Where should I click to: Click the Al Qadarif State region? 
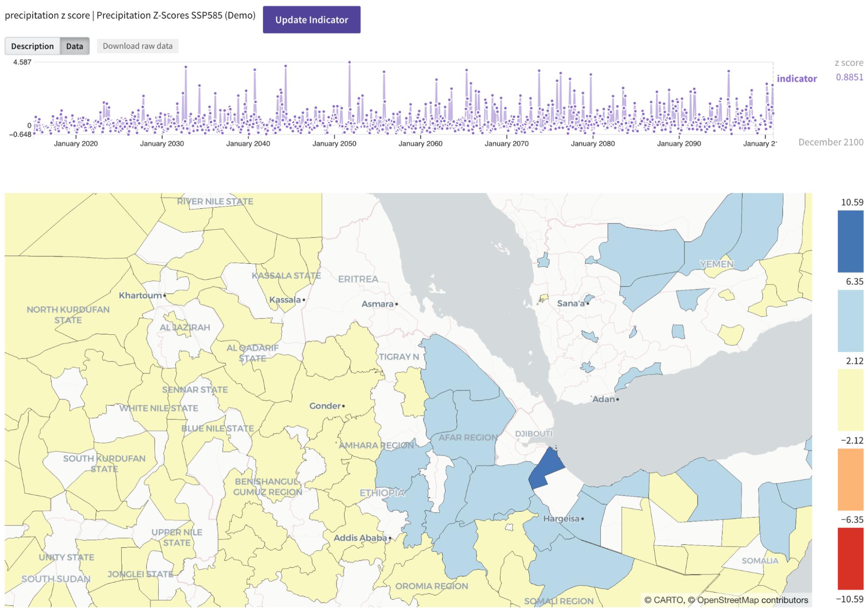(252, 353)
